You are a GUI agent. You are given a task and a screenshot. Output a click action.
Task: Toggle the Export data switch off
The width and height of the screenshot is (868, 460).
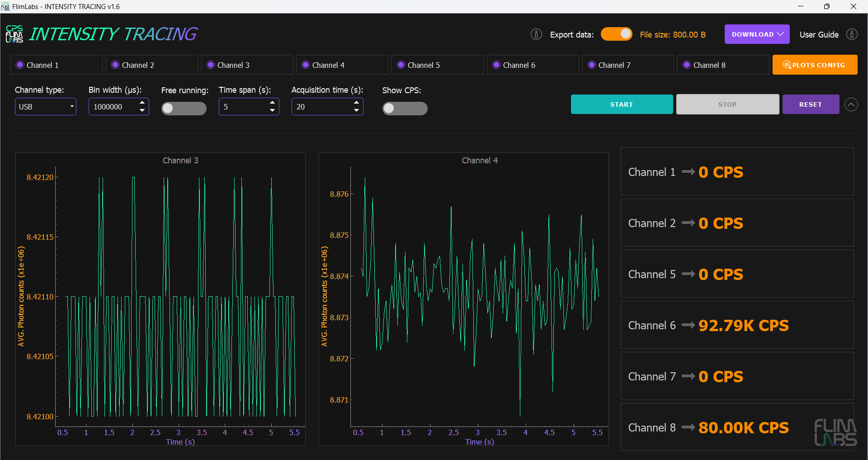(x=617, y=34)
